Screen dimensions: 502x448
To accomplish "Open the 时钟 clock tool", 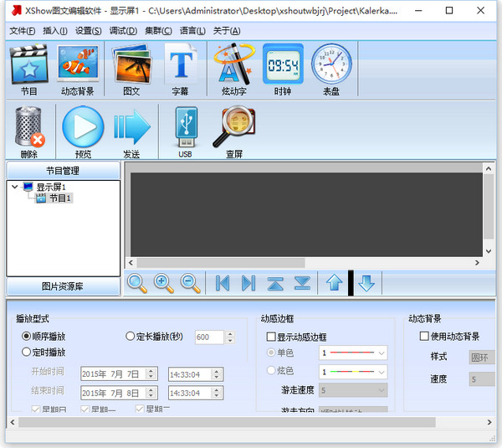I will [x=283, y=69].
